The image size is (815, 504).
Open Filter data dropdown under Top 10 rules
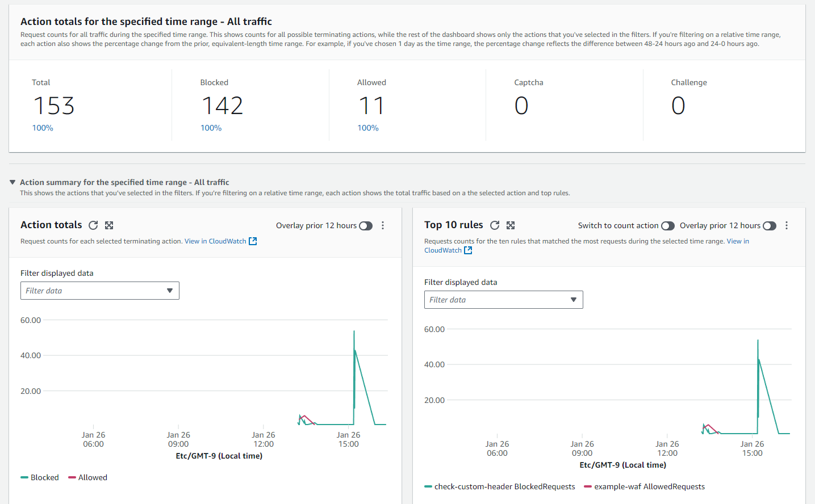[504, 300]
